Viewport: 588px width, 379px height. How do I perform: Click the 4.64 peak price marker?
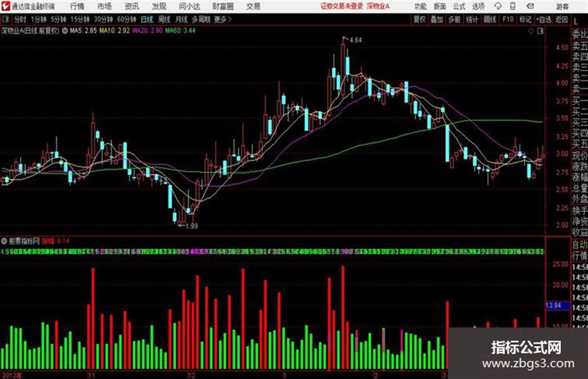click(x=355, y=40)
